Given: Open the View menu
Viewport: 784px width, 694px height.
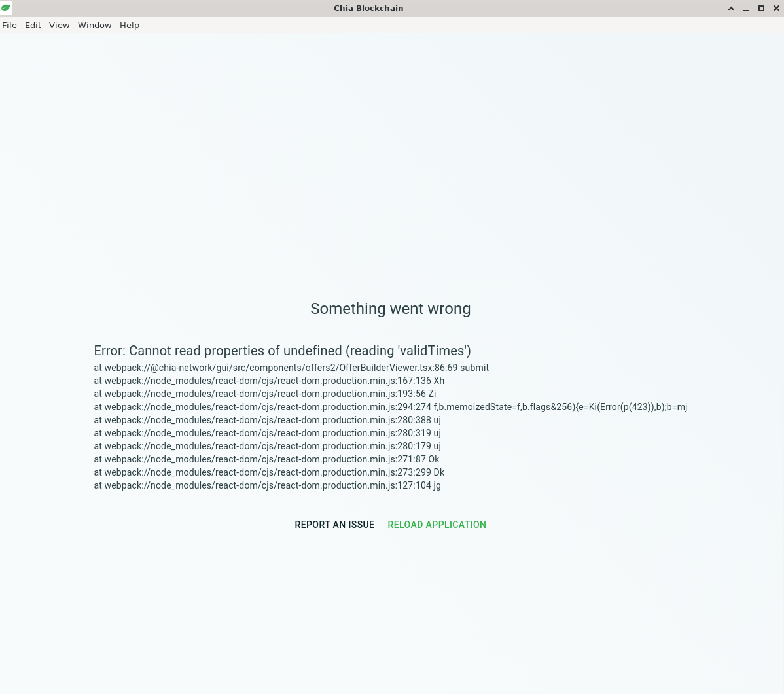Looking at the screenshot, I should pyautogui.click(x=59, y=25).
